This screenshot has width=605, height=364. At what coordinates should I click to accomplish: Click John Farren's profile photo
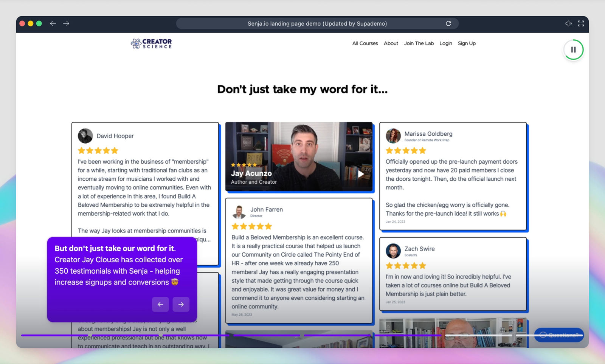(239, 212)
